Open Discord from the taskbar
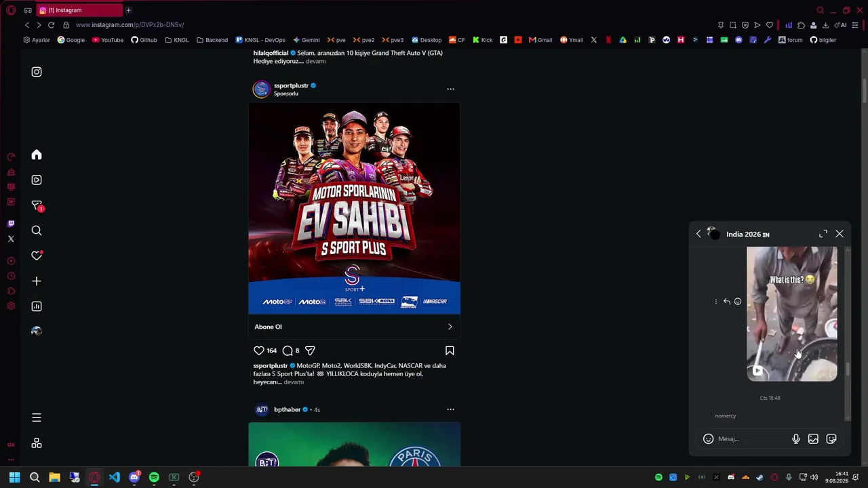The image size is (868, 488). coord(134,477)
